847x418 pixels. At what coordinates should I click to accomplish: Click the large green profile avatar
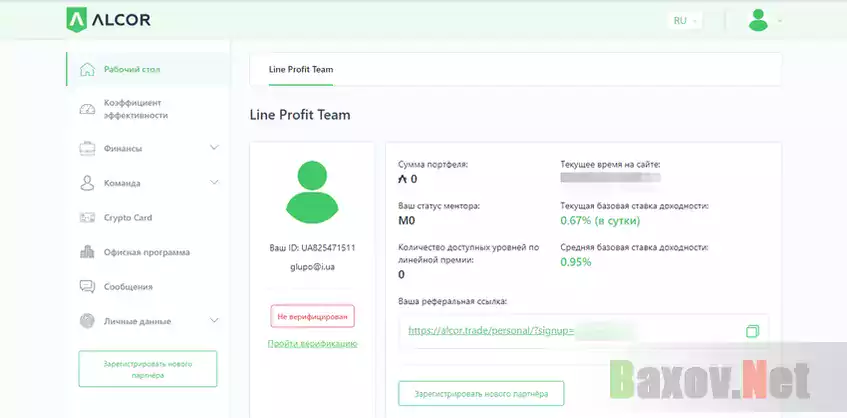[x=312, y=192]
